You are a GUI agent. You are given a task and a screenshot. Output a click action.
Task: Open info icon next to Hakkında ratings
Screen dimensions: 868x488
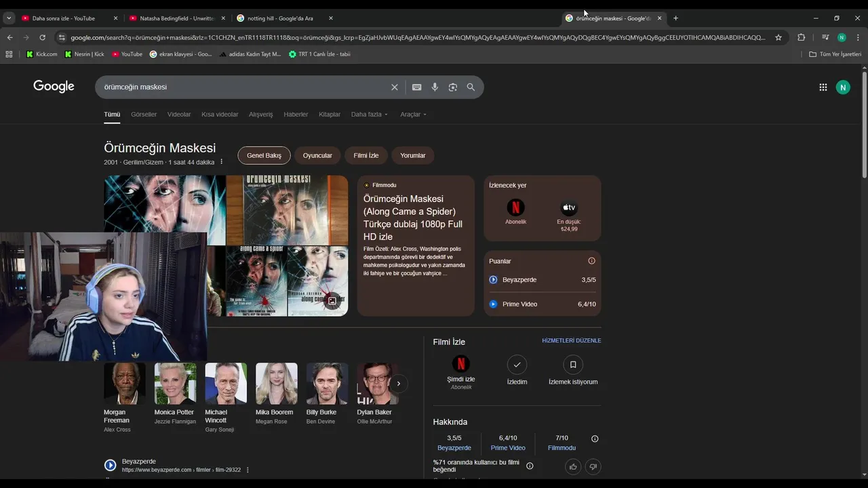595,439
